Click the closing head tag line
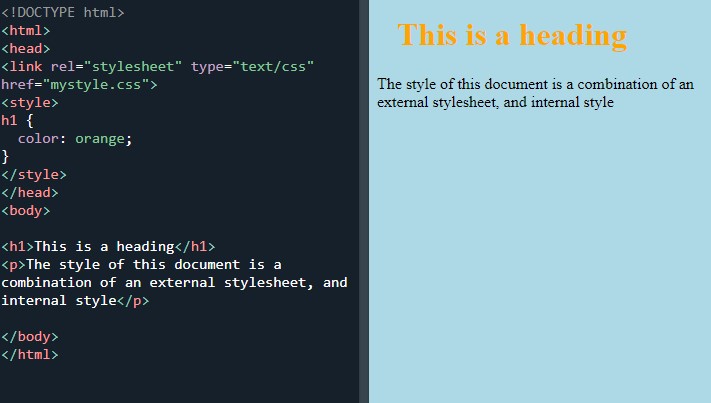 (x=29, y=193)
